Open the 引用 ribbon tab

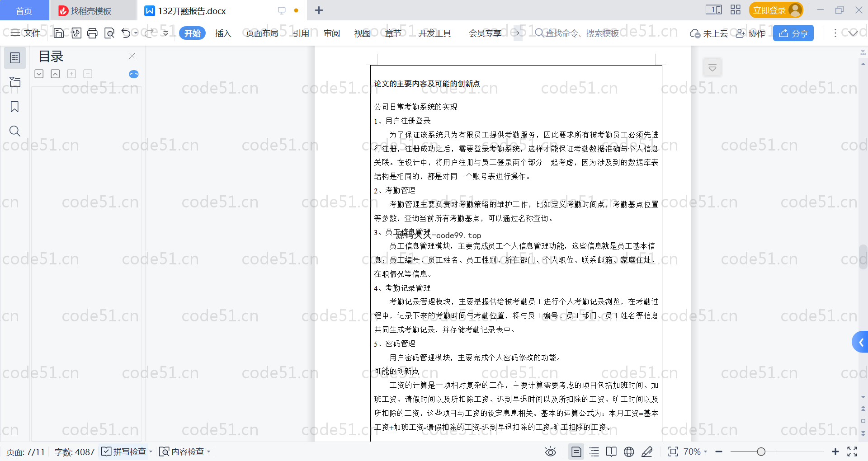click(301, 33)
